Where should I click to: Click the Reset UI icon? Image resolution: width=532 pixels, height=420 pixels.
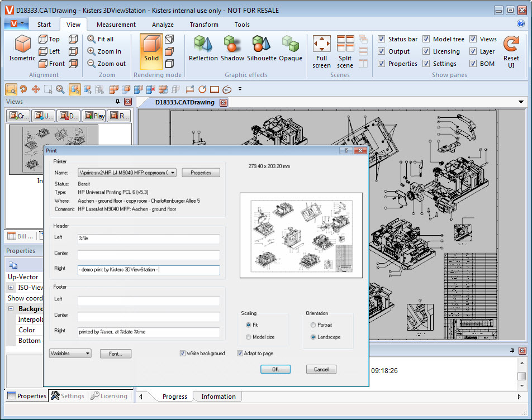point(512,49)
